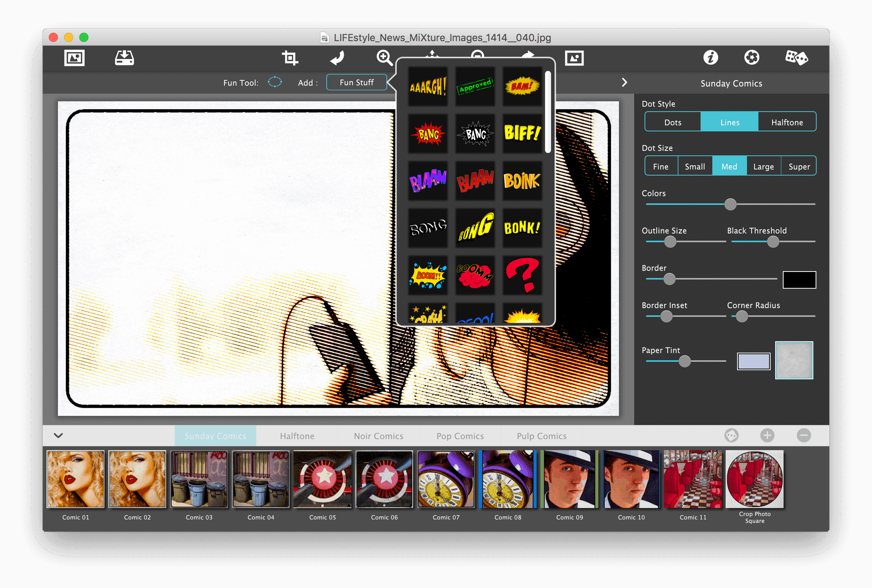Select the Crop tool
Image resolution: width=872 pixels, height=588 pixels.
tap(290, 58)
